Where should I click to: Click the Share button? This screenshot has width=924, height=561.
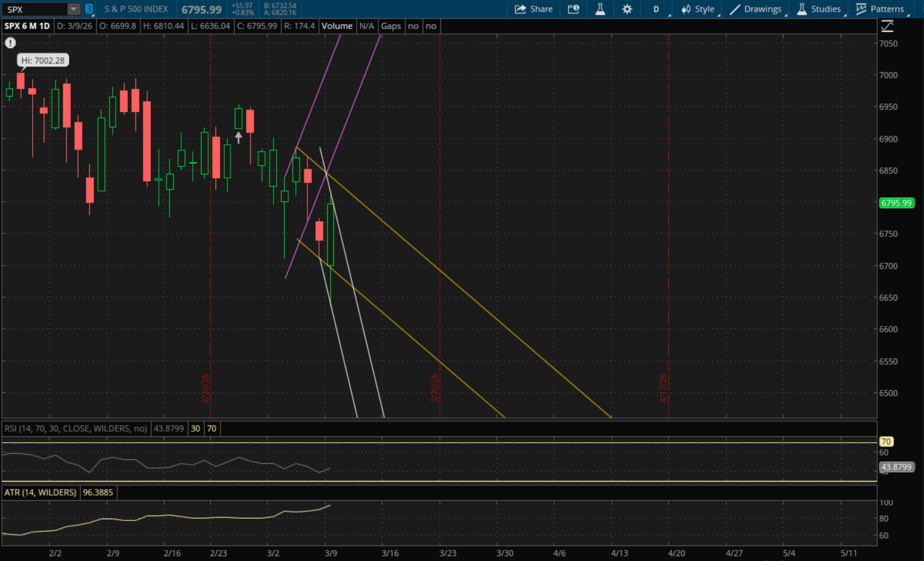click(533, 9)
